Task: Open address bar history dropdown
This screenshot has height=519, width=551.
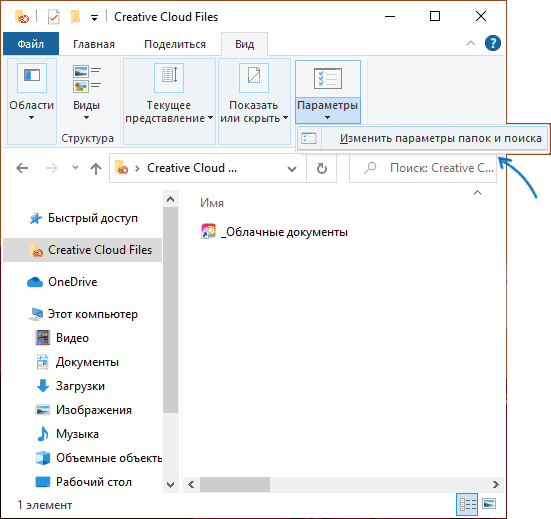Action: click(x=292, y=169)
